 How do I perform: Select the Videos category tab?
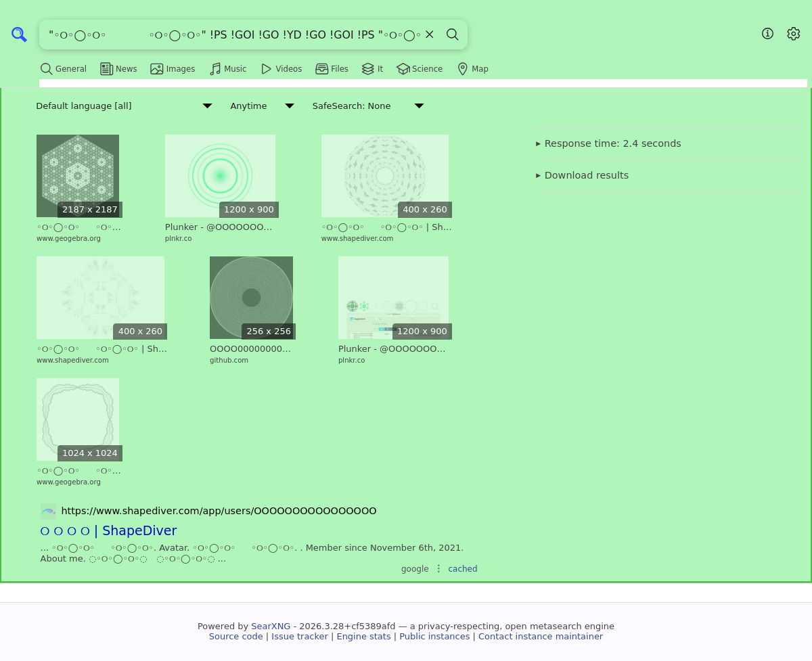click(x=281, y=69)
